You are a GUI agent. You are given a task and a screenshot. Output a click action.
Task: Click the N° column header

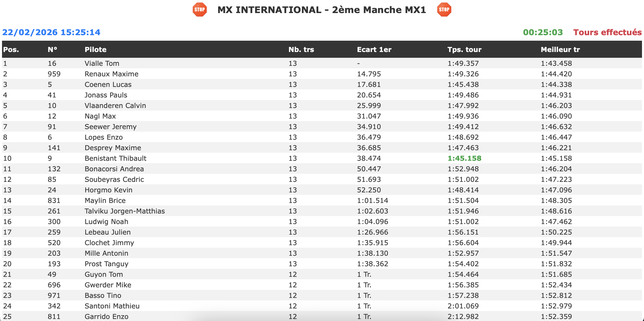coord(52,49)
